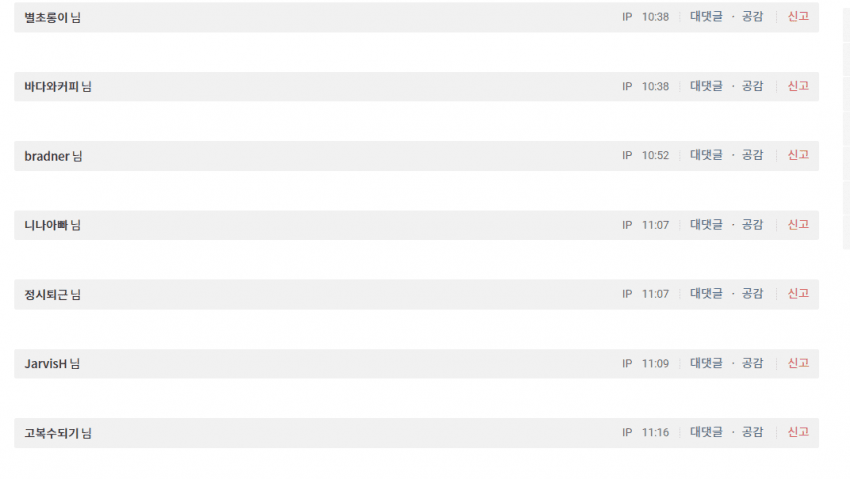The height and width of the screenshot is (479, 850).
Task: Report 정시퇴근's comment via 신고
Action: 798,294
